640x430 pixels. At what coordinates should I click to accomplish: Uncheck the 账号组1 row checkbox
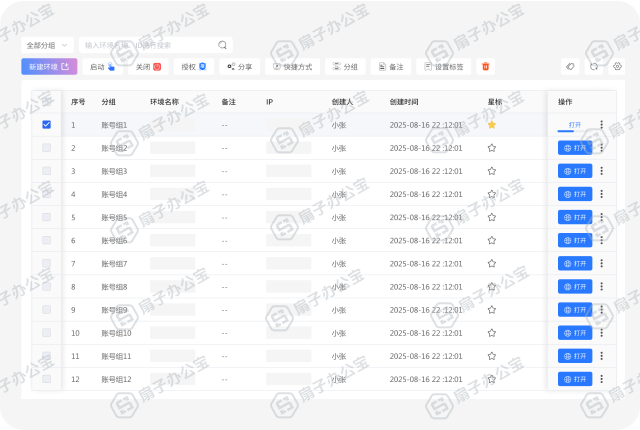(46, 125)
